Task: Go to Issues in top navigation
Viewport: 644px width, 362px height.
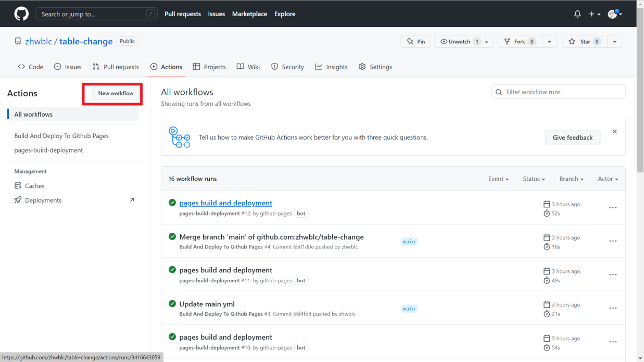Action: [217, 14]
